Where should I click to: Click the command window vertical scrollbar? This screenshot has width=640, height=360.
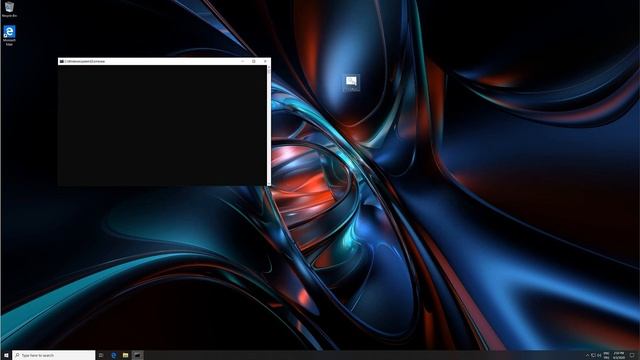pos(269,125)
